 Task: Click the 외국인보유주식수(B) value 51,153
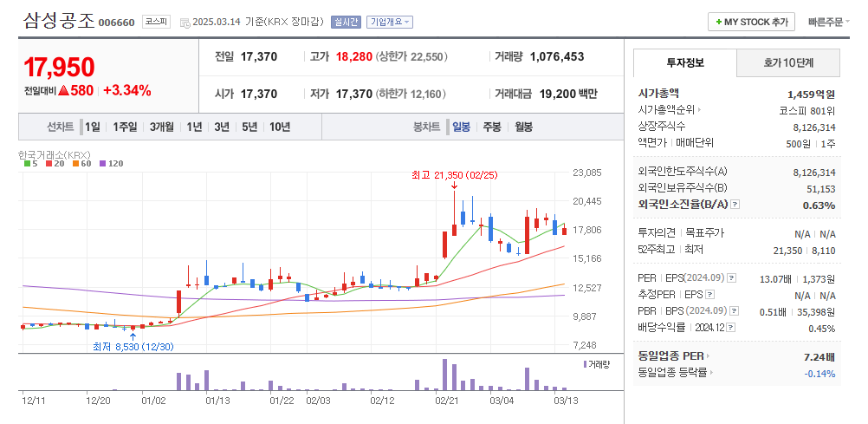821,189
